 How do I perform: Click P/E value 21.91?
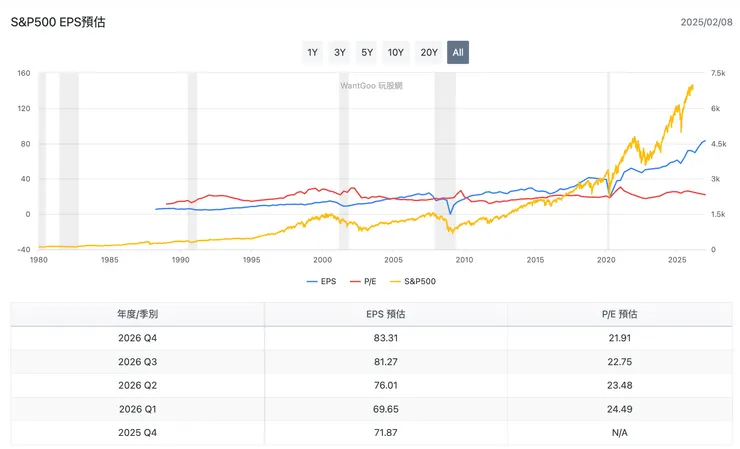point(620,338)
